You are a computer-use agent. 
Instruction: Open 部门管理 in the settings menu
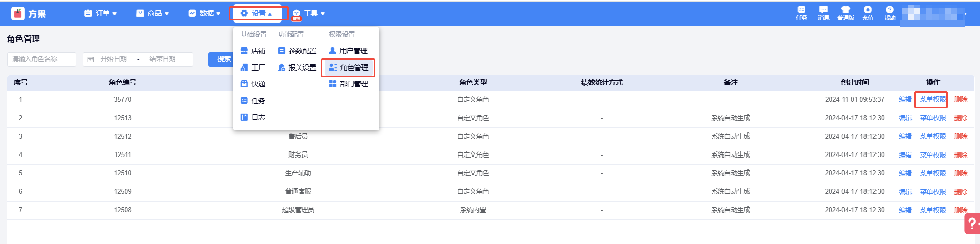349,84
